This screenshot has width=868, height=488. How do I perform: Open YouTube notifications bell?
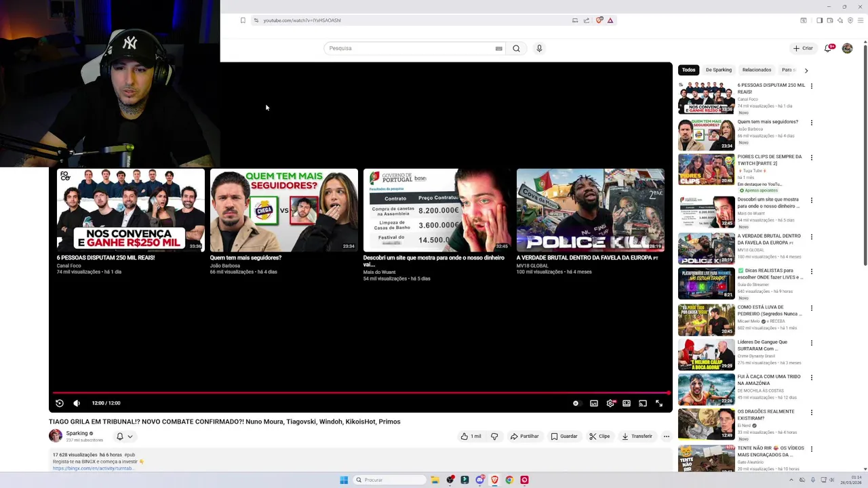pyautogui.click(x=828, y=48)
